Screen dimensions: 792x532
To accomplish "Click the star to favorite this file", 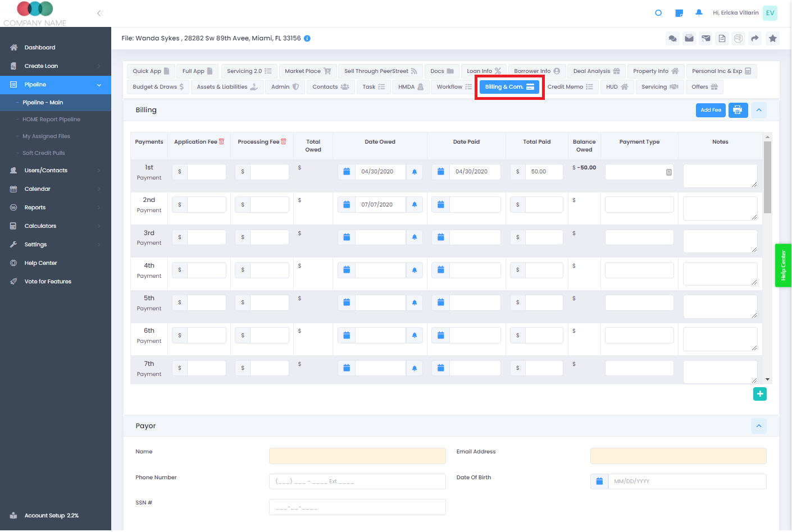I will click(x=772, y=38).
